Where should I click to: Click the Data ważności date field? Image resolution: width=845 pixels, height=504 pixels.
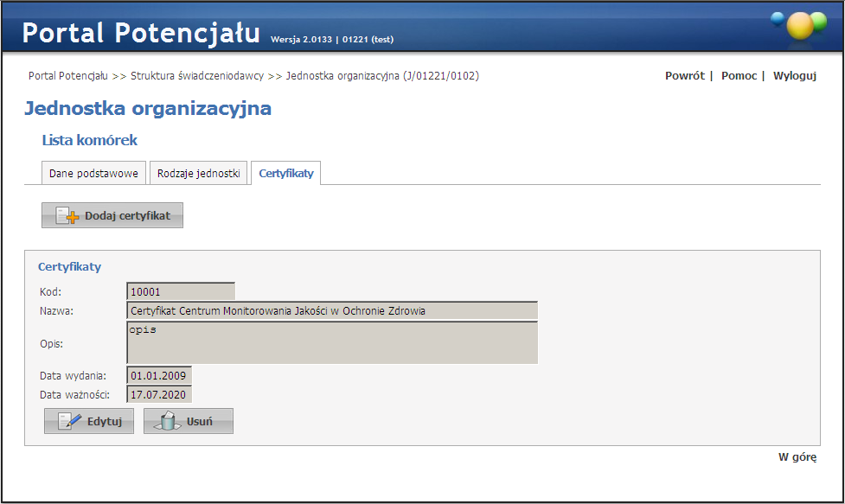click(x=159, y=395)
